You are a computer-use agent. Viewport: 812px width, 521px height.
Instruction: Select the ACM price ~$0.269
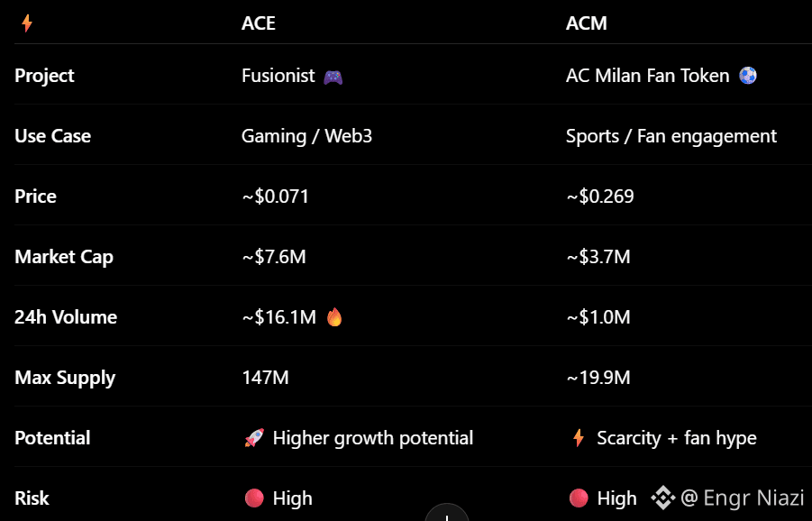(x=599, y=197)
